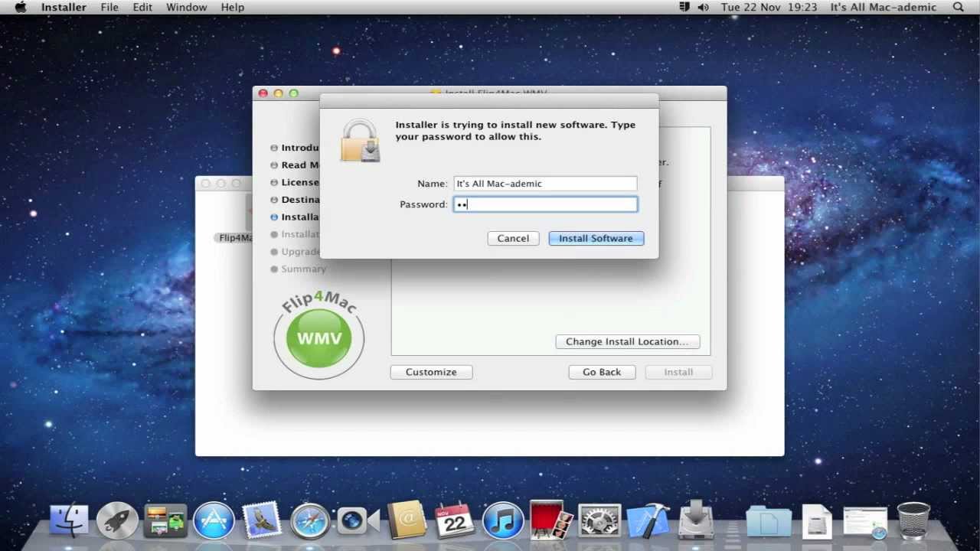Select the Upgrade step in sidebar

pos(296,252)
